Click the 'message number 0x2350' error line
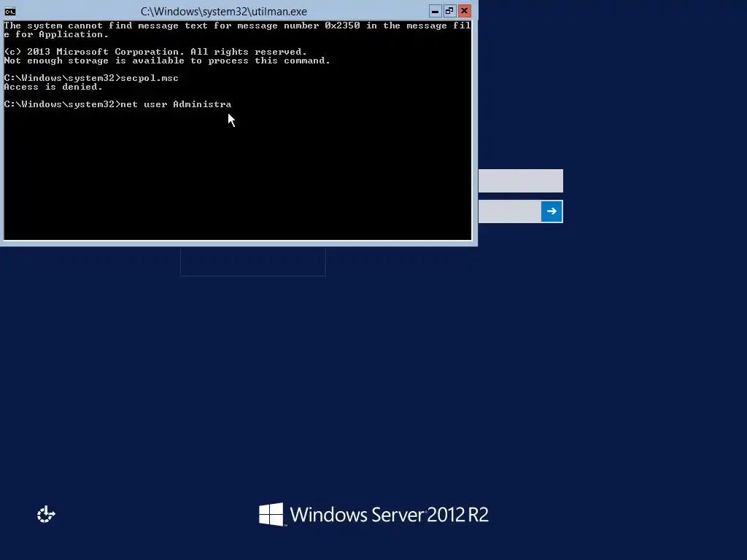 (237, 30)
